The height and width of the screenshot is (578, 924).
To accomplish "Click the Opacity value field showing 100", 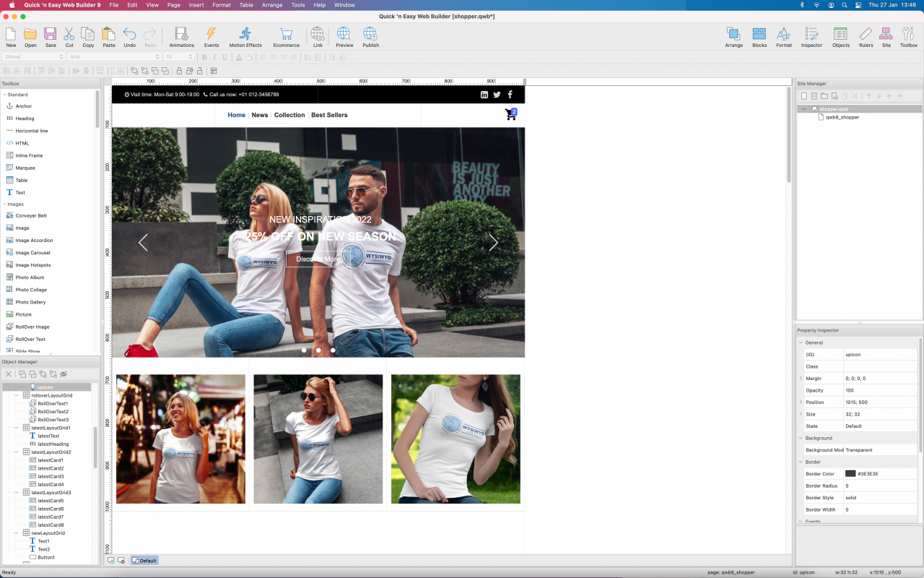I will (881, 390).
